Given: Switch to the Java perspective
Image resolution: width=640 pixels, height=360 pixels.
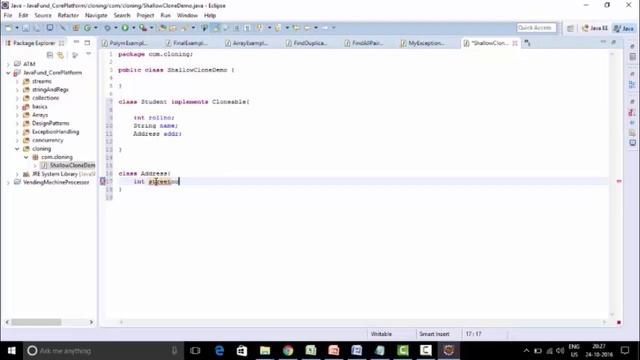Looking at the screenshot, I should [624, 28].
